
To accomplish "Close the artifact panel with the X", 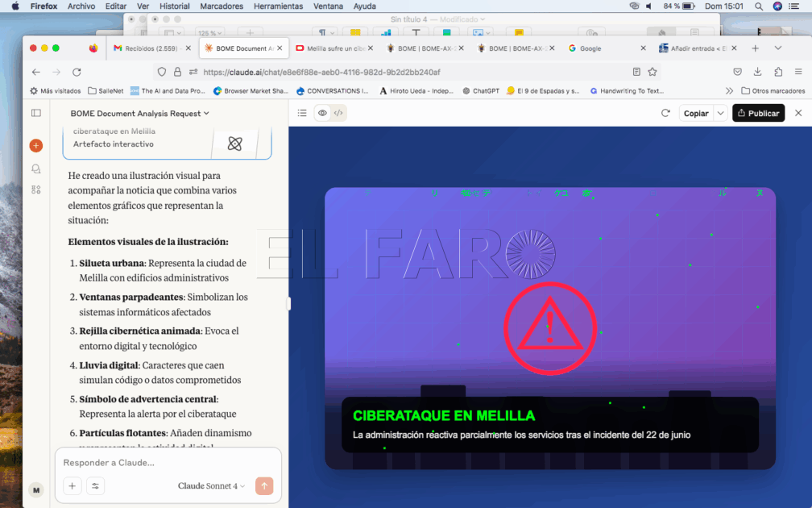I will coord(798,114).
